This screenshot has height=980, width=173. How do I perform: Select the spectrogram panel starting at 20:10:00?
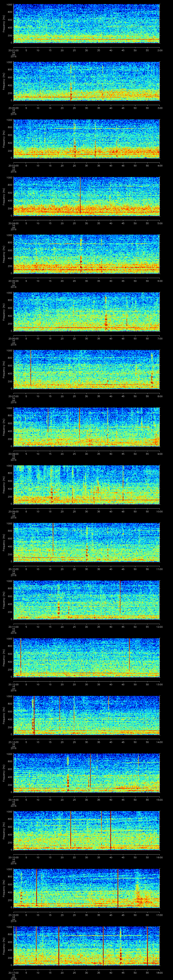87,543
